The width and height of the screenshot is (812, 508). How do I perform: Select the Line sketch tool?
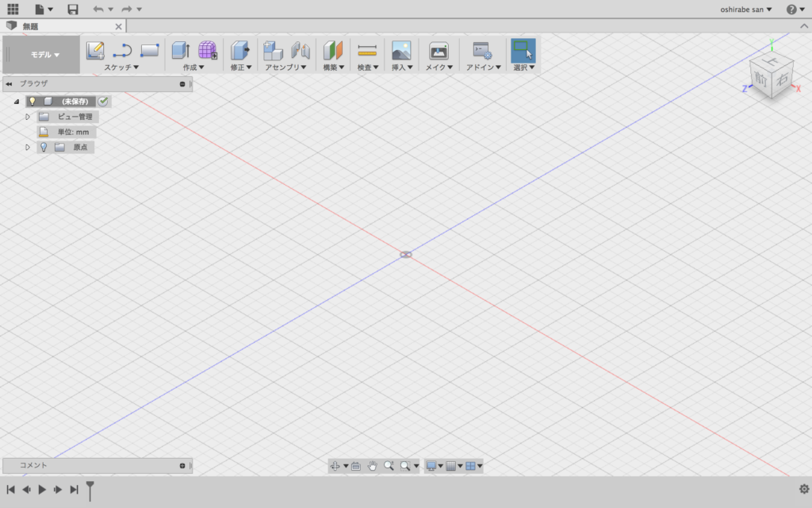[x=122, y=50]
